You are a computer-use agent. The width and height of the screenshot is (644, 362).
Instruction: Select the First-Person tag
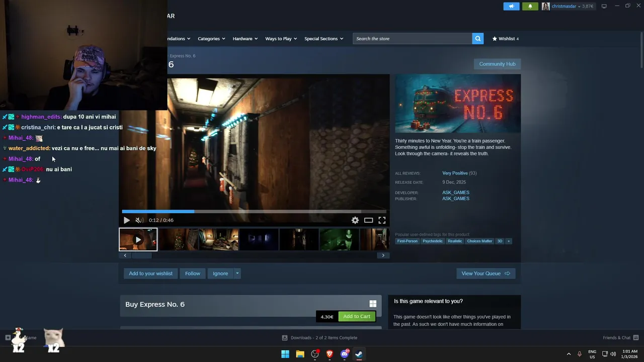[407, 241]
